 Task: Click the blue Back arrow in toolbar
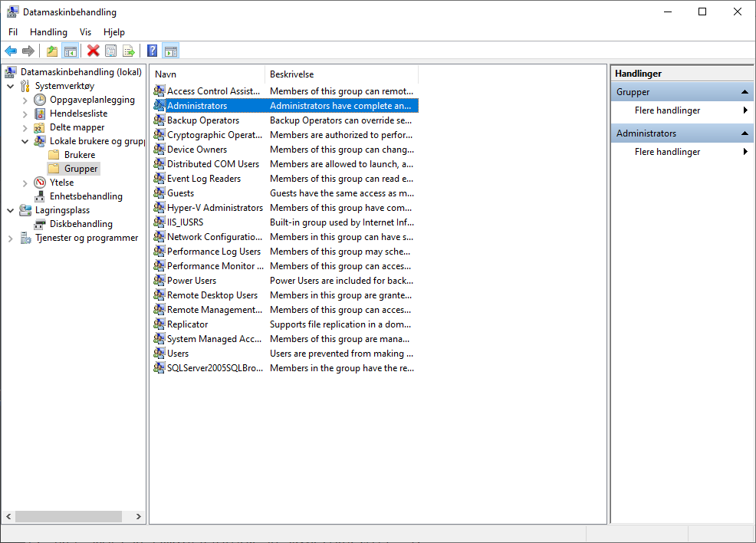11,51
